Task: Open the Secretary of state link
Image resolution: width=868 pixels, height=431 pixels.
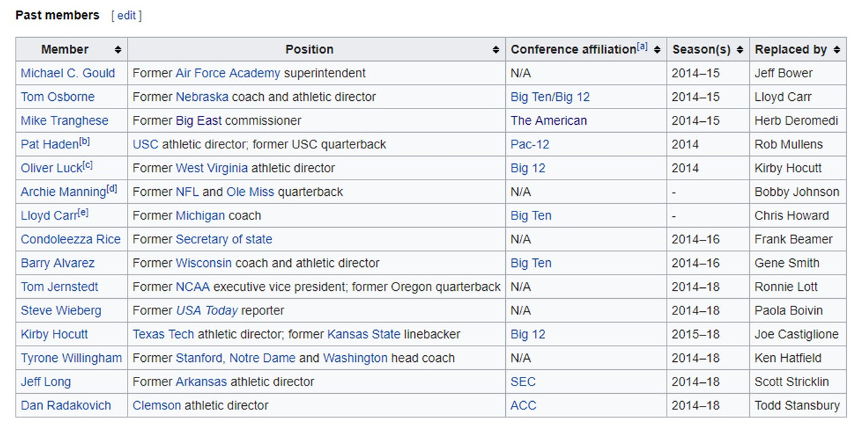Action: tap(224, 239)
